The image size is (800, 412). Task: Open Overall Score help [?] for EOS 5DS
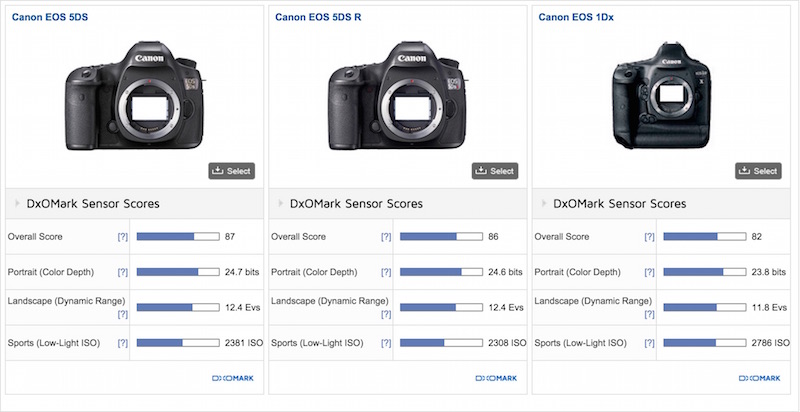point(122,237)
